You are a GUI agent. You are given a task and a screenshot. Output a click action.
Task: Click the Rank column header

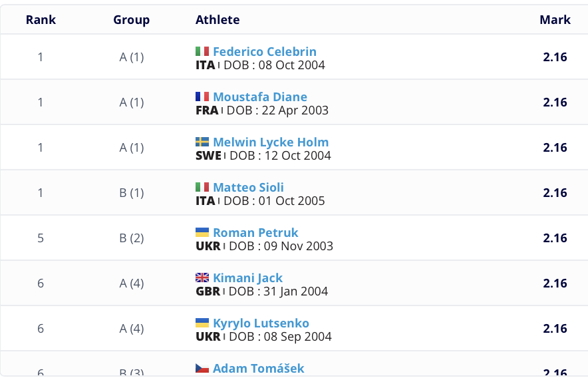click(41, 20)
